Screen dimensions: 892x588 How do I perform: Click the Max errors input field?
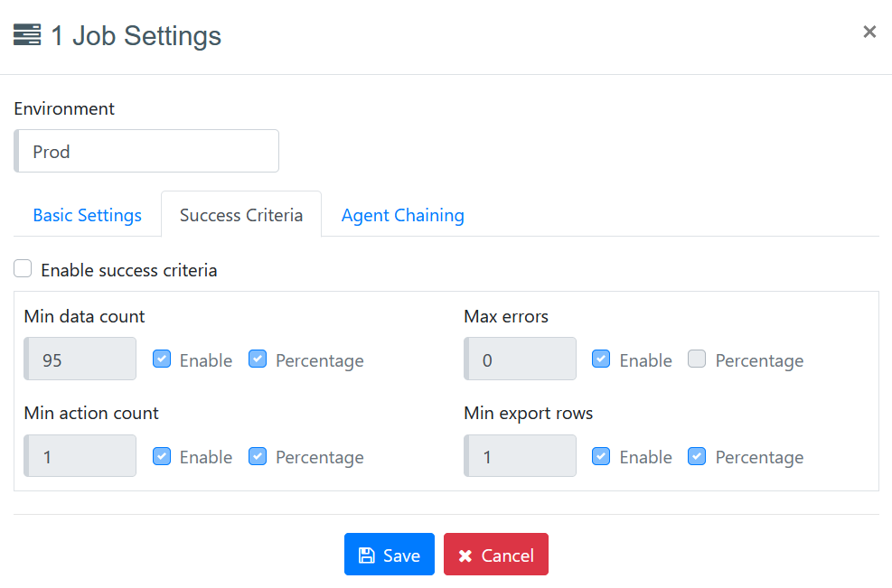click(x=521, y=359)
